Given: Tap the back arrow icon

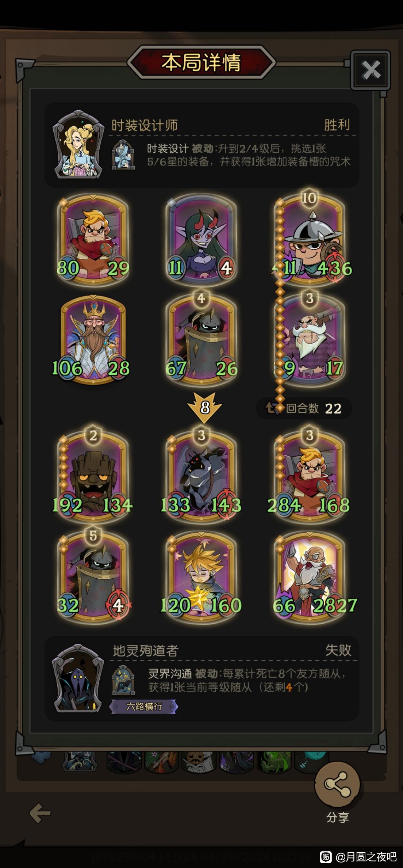Looking at the screenshot, I should 40,813.
